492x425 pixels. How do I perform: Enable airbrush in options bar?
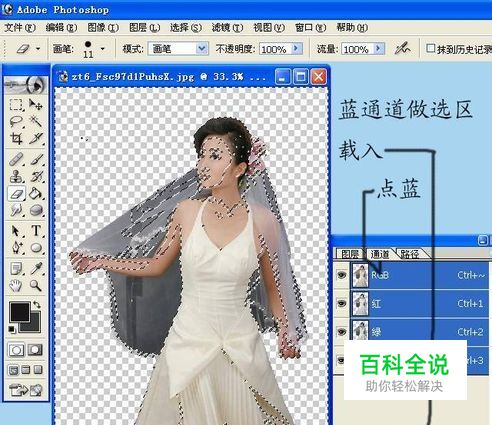(402, 49)
